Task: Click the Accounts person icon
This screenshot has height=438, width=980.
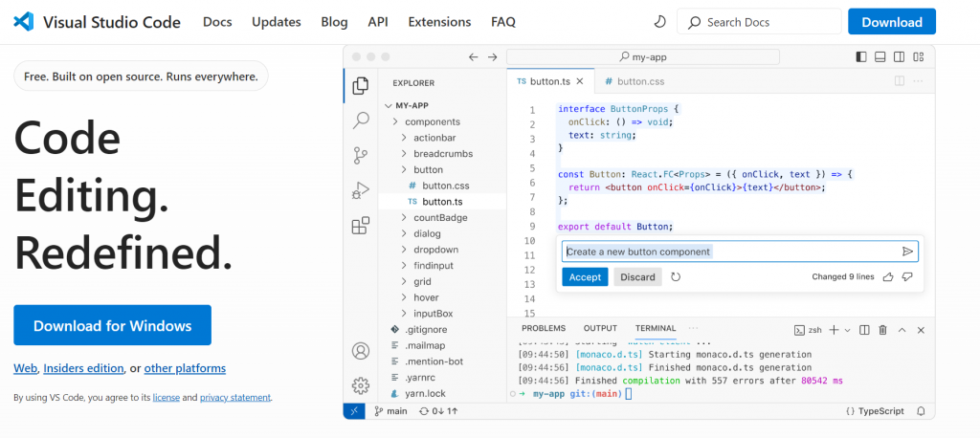Action: (361, 351)
